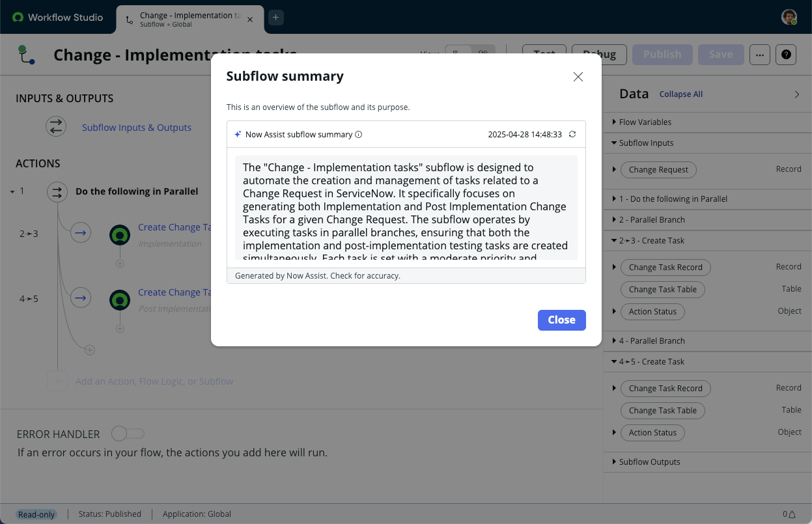812x524 pixels.
Task: Add a step below Post Implementation Create Task
Action: 120,329
